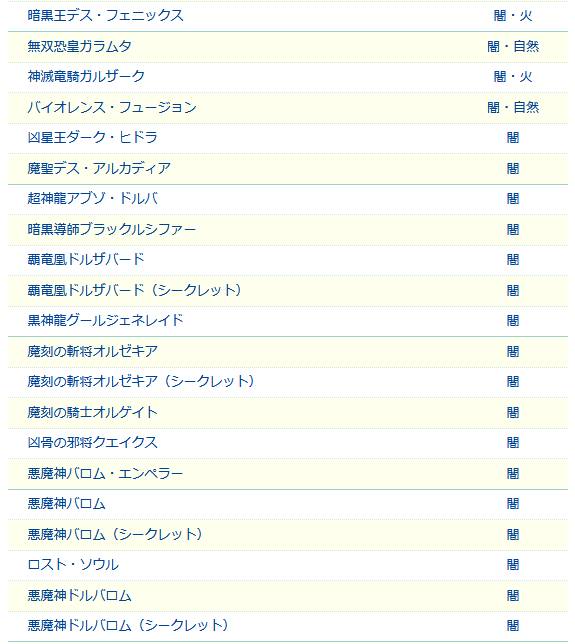Open 魔刻の斬将オルゼキア (シークレット) link
This screenshot has width=575, height=644.
[141, 382]
